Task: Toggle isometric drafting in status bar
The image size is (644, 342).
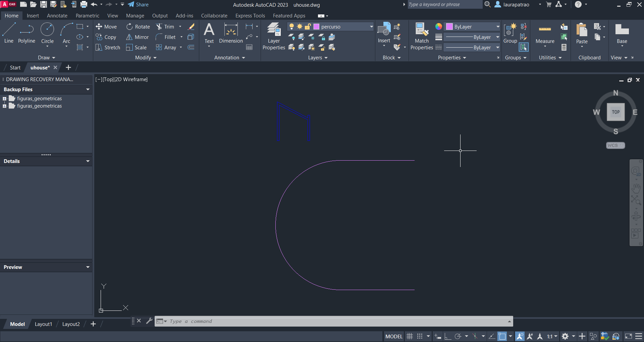Action: coord(475,336)
